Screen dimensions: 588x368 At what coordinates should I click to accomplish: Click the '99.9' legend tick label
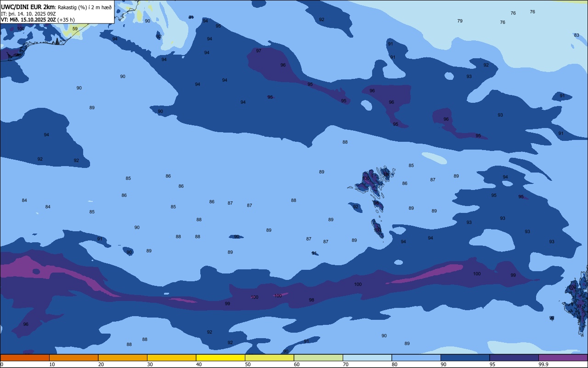(544, 364)
